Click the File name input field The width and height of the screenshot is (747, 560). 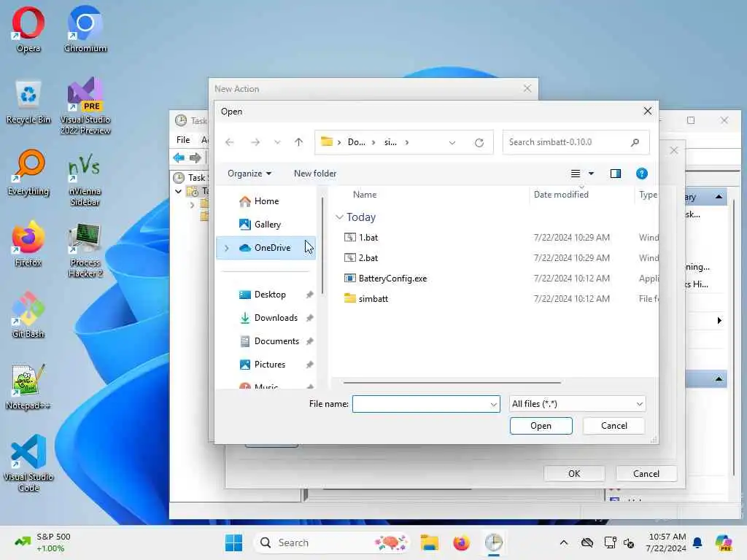[420, 404]
